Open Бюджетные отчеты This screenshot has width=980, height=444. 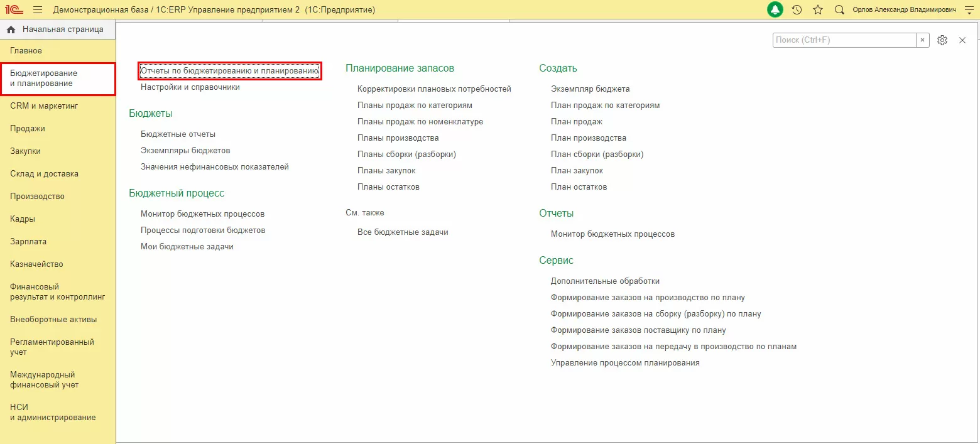[178, 134]
